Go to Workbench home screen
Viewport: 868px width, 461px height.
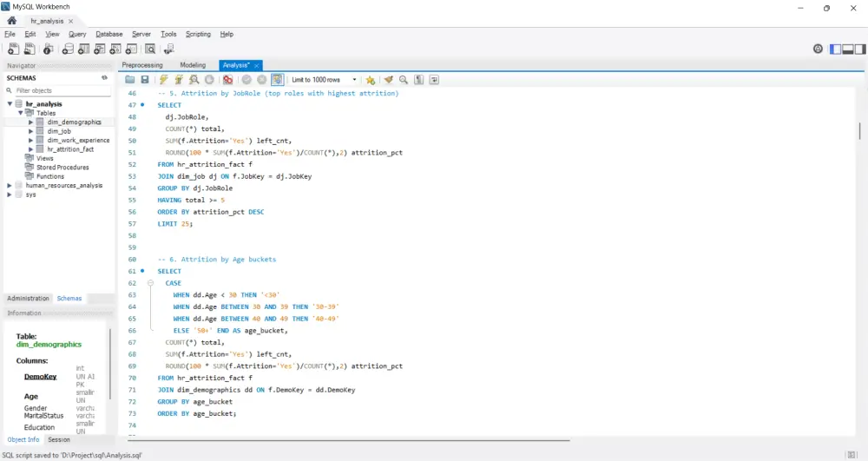[x=11, y=21]
